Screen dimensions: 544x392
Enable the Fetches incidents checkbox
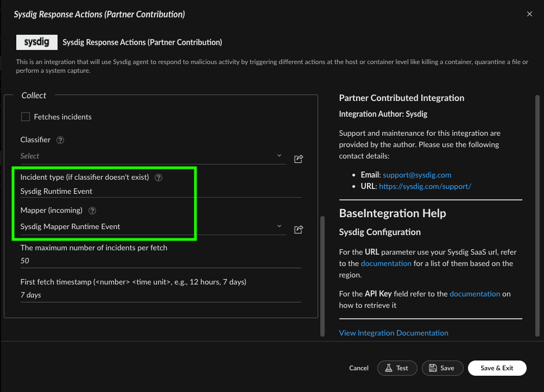coord(26,117)
